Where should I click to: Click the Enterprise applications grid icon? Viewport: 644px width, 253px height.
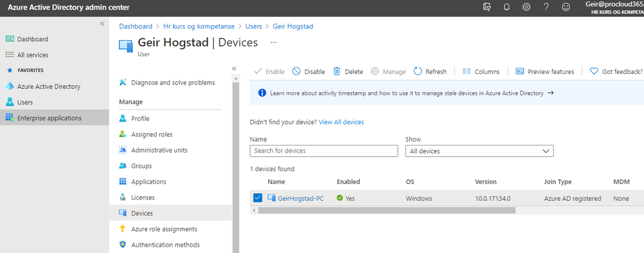coord(10,118)
